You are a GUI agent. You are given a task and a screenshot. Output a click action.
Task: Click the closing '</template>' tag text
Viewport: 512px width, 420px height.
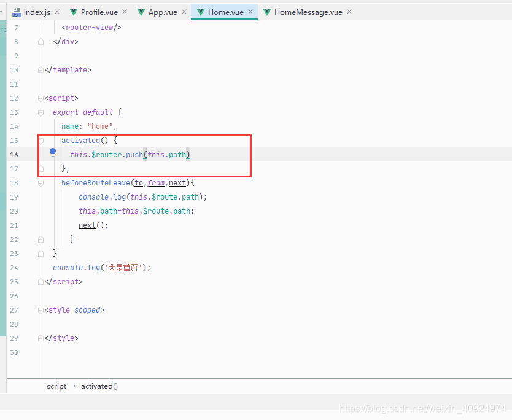[68, 70]
